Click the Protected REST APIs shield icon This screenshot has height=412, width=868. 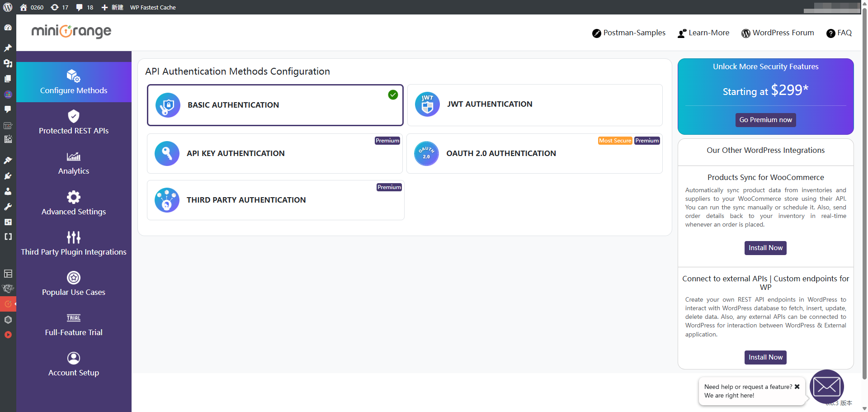tap(74, 116)
